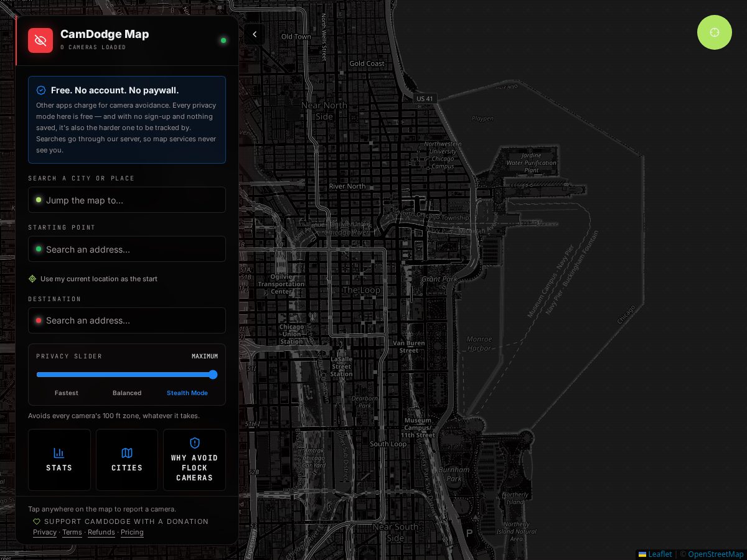Click the 'The Loop' map label
Screen dimensions: 747x560
point(361,290)
